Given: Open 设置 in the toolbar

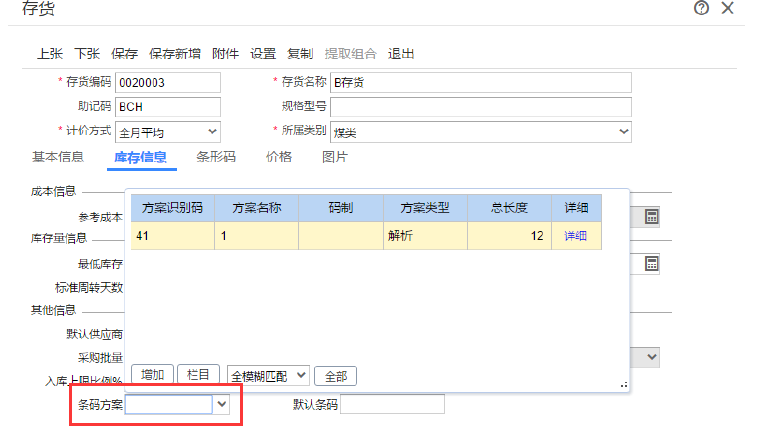Looking at the screenshot, I should (x=263, y=54).
